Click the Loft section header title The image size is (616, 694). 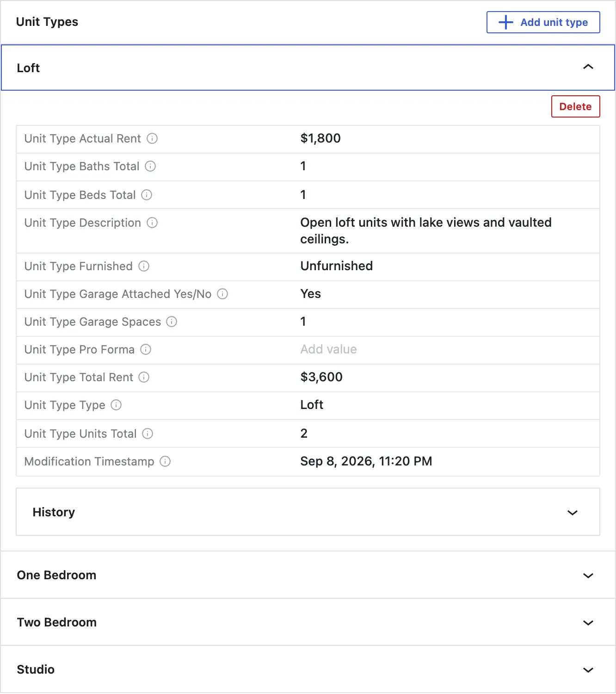(28, 68)
